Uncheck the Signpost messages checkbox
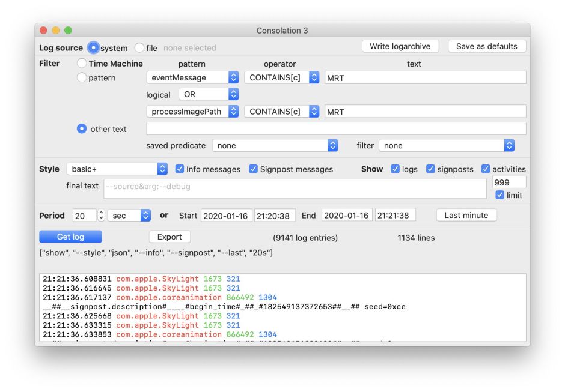The image size is (565, 392). pos(253,169)
